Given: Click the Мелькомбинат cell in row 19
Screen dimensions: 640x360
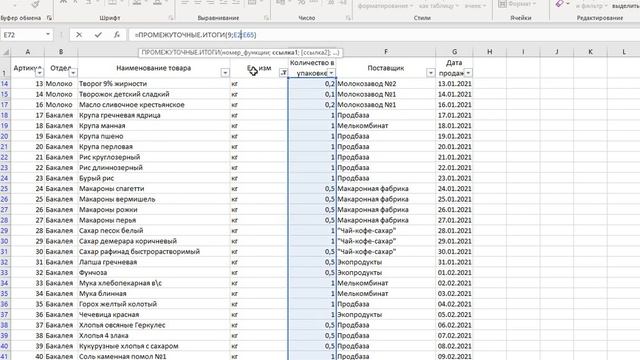Looking at the screenshot, I should pyautogui.click(x=386, y=126).
